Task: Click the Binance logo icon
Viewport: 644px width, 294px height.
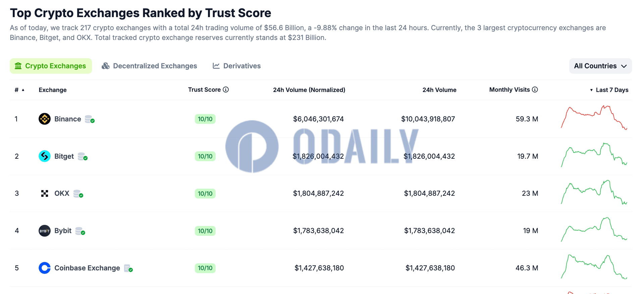Action: click(45, 119)
